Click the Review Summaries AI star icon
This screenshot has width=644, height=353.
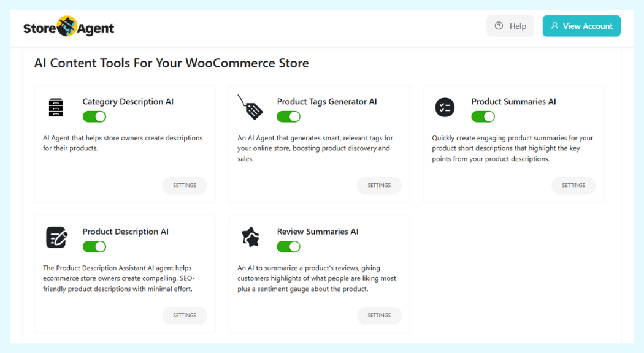click(250, 237)
